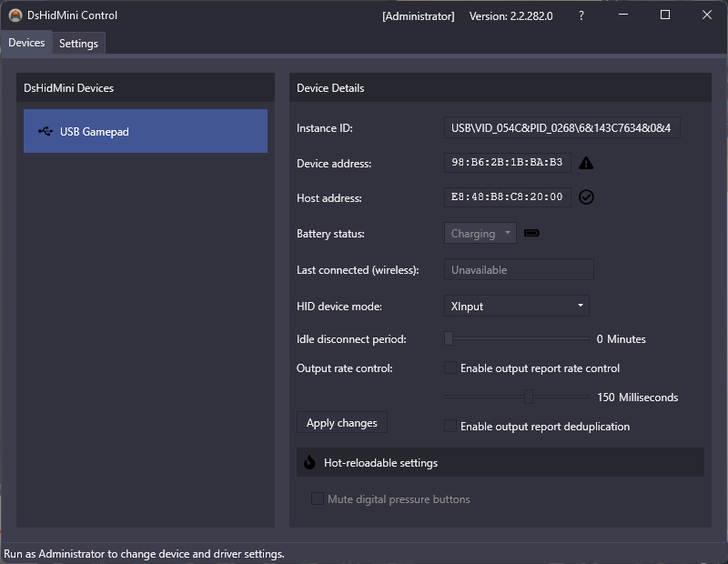Switch to the Devices tab
This screenshot has height=564, width=728.
click(26, 43)
